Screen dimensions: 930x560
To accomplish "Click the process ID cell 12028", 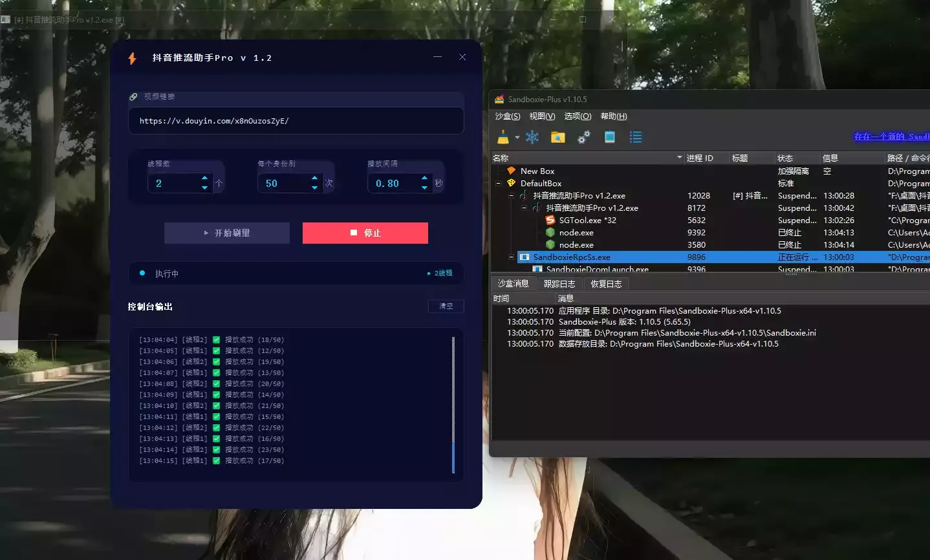I will click(x=698, y=195).
